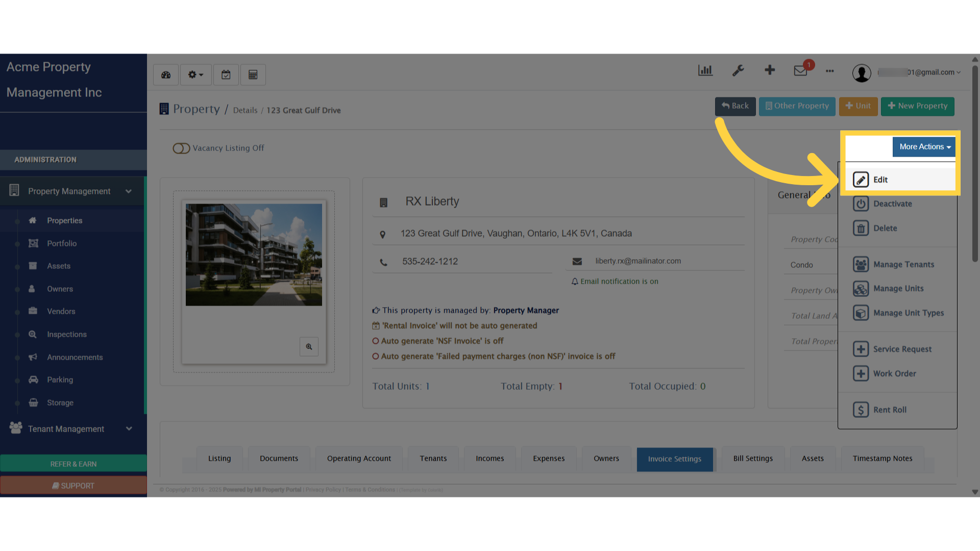Click the Deactivate option for the property
Image resolution: width=980 pixels, height=551 pixels.
click(x=892, y=204)
